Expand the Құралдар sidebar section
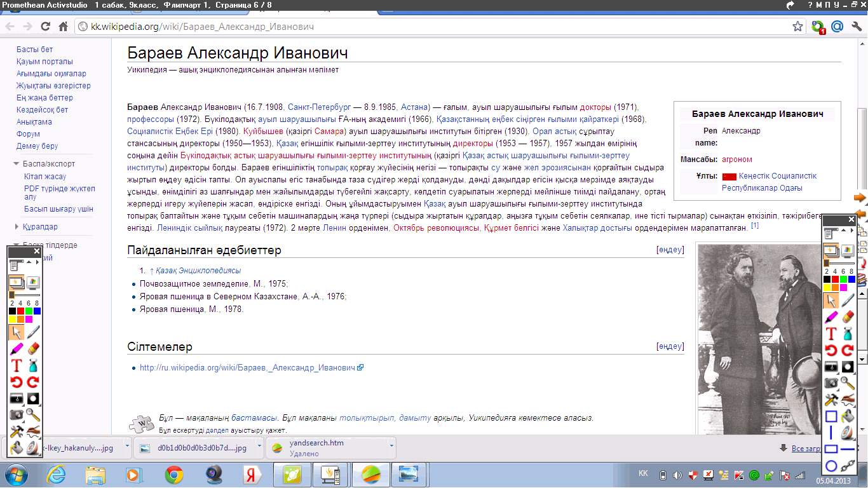868x488 pixels. 17,227
